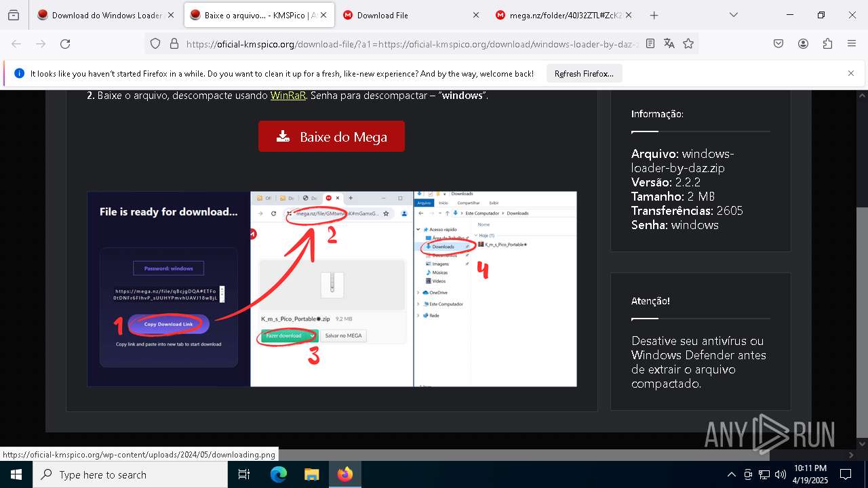Click the Informação heading
The height and width of the screenshot is (488, 868).
pos(657,114)
